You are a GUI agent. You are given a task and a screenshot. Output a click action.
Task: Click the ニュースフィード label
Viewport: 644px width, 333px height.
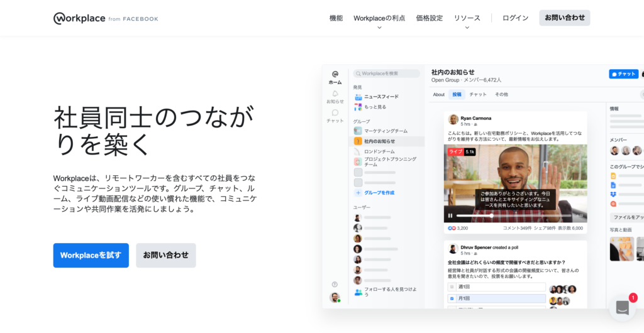click(381, 97)
